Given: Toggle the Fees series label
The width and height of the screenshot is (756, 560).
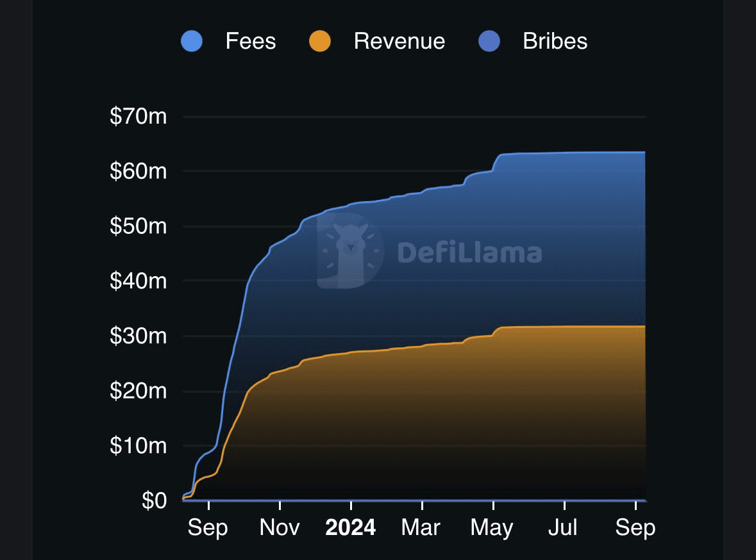Looking at the screenshot, I should [250, 42].
